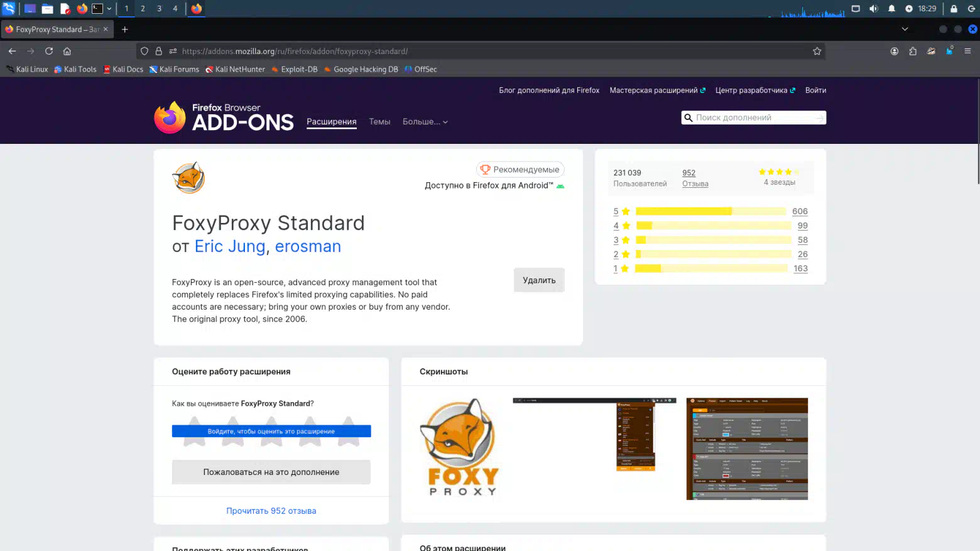Click the tracking protection shield icon

[x=144, y=51]
